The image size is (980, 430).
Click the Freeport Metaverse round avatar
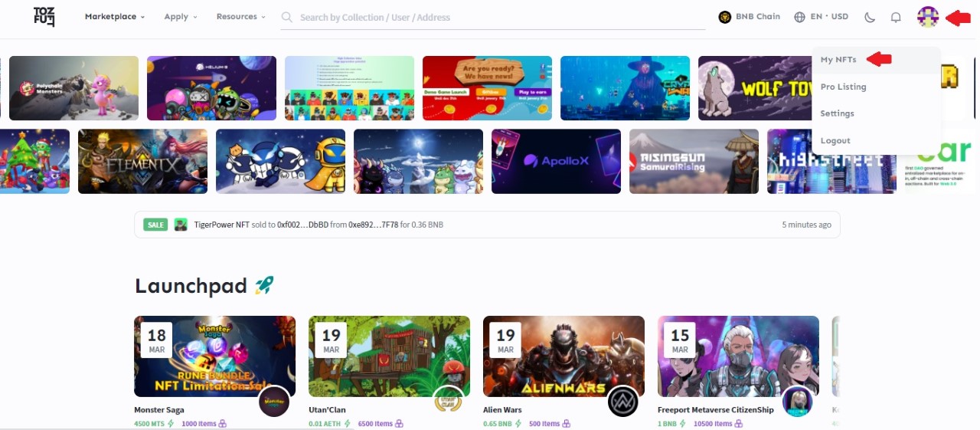pyautogui.click(x=798, y=401)
